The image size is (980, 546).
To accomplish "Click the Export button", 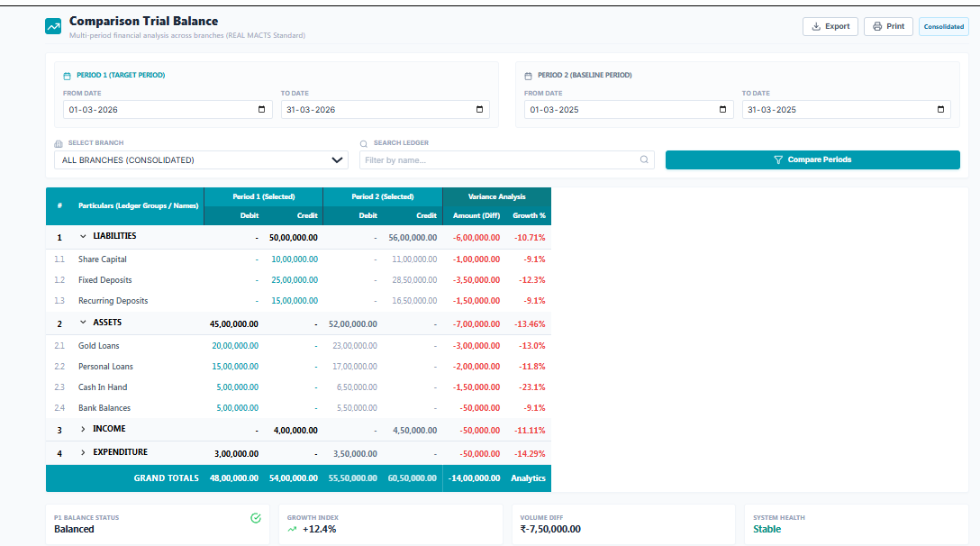I will coord(830,27).
